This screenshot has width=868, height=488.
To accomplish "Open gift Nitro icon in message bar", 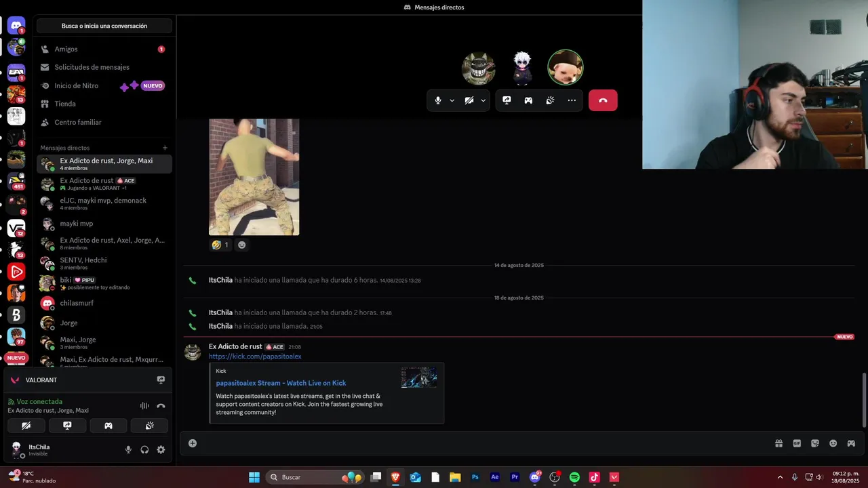I will (778, 443).
